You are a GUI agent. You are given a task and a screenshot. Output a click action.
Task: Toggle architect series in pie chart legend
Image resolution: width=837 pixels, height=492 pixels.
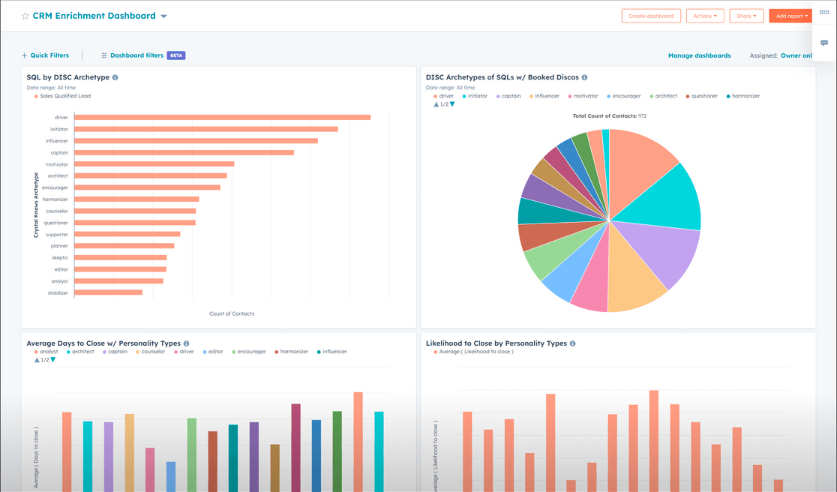663,96
